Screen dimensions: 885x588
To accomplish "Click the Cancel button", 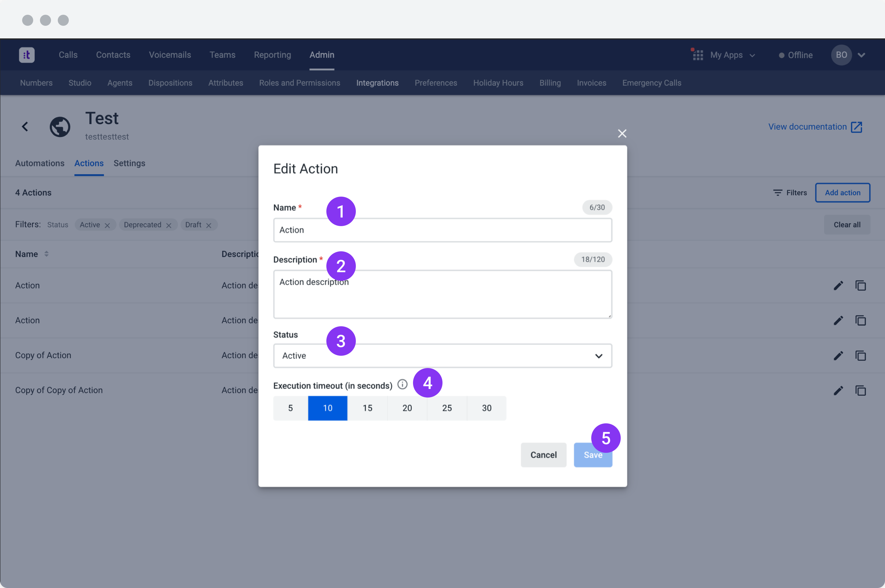I will pos(543,454).
